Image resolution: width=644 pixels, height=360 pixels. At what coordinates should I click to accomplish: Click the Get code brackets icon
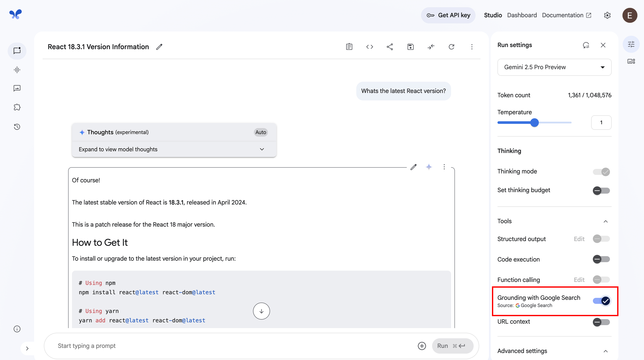coord(370,47)
